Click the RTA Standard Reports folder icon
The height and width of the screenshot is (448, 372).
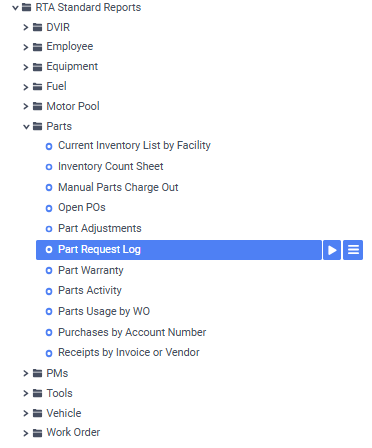[x=26, y=7]
